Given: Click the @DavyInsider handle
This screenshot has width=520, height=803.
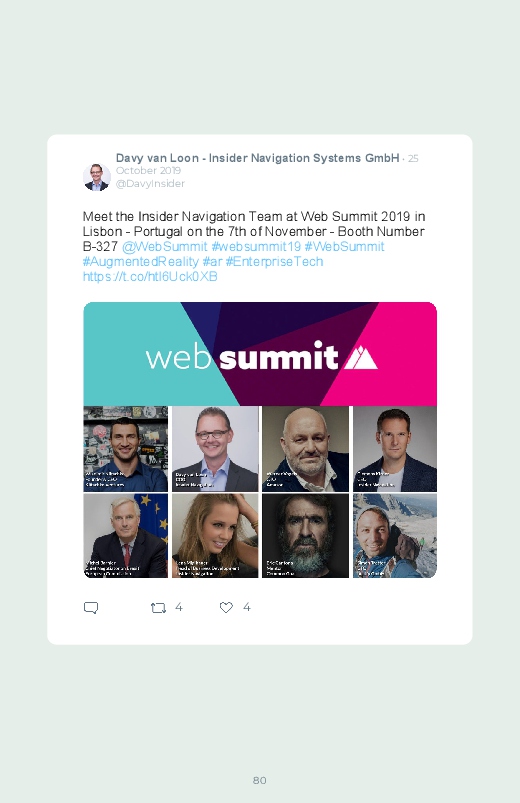Looking at the screenshot, I should click(150, 183).
